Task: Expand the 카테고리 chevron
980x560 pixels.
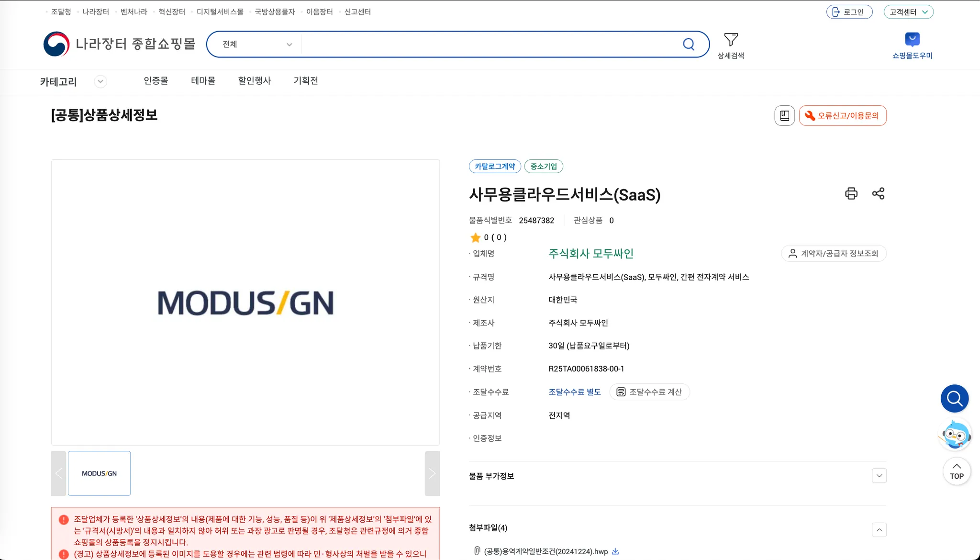Action: pyautogui.click(x=100, y=81)
